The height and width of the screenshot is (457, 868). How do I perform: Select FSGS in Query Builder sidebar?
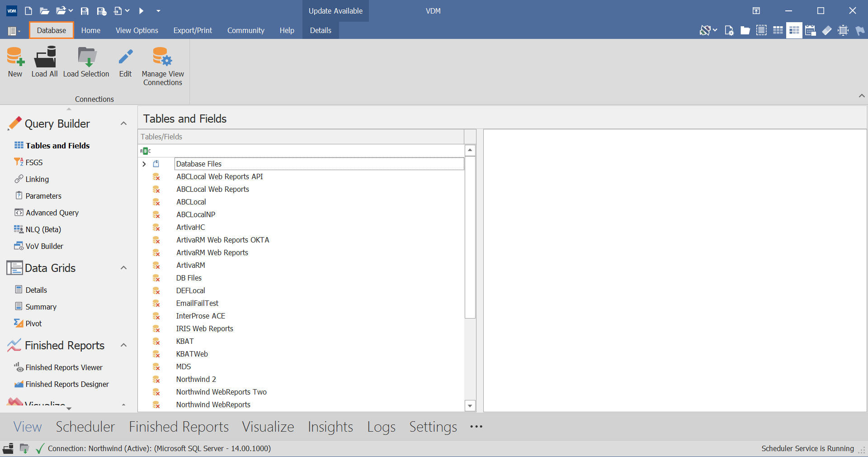point(34,162)
